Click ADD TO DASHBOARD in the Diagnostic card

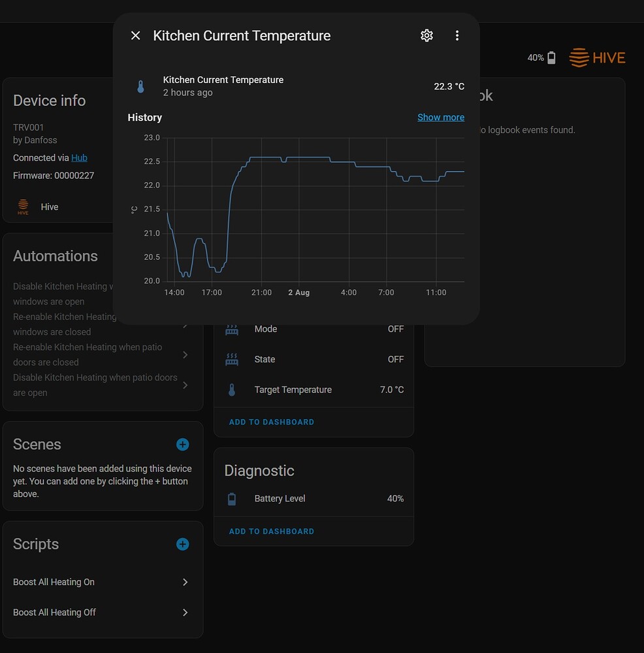coord(271,531)
